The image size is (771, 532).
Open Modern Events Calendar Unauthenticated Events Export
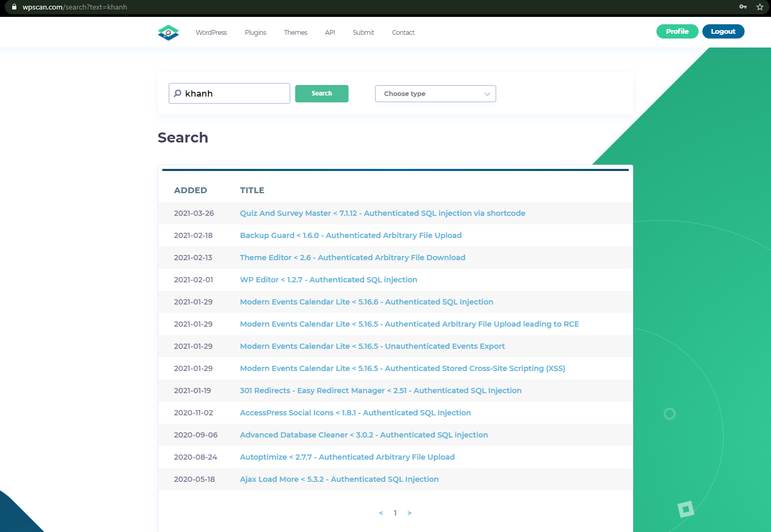[x=372, y=346]
